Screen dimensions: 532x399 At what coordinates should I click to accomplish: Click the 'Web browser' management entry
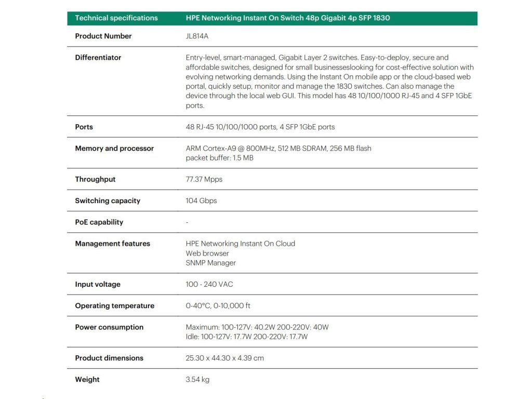coord(207,253)
